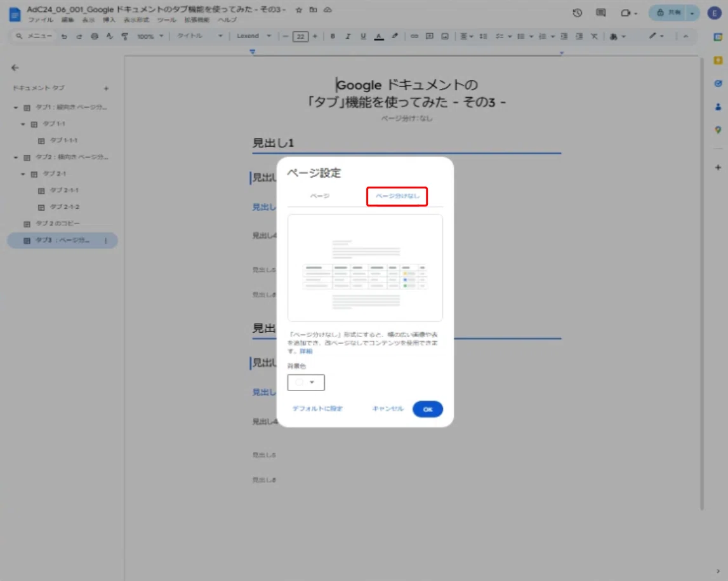Check the cloud save status icon
This screenshot has width=728, height=581.
click(328, 10)
